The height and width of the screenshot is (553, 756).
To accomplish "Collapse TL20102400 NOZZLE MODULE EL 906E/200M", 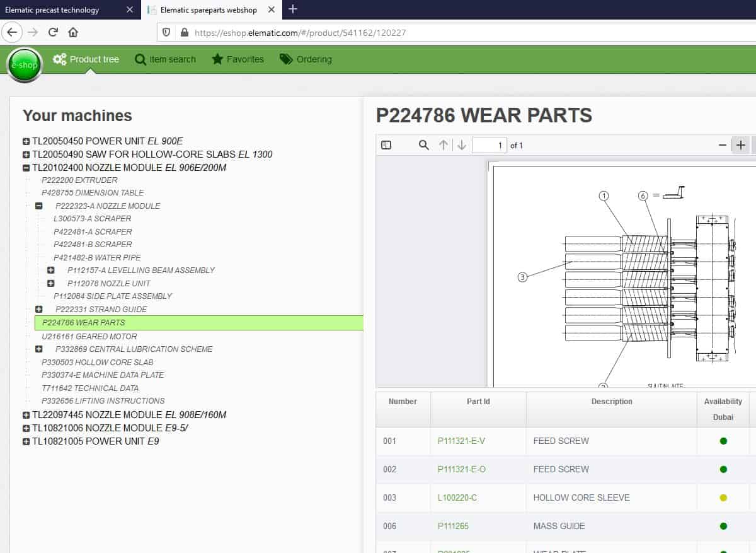I will [26, 168].
